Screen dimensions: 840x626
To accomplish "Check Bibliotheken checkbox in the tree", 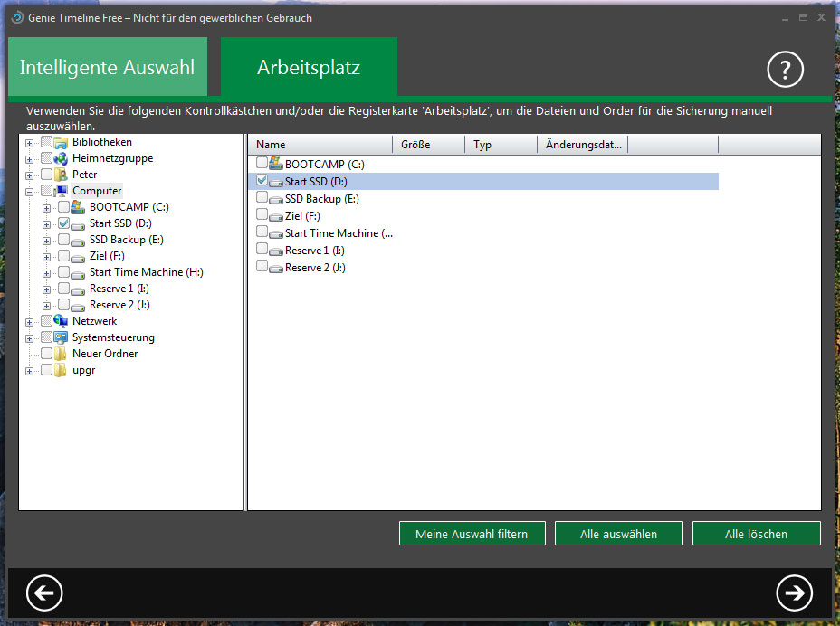I will 46,142.
